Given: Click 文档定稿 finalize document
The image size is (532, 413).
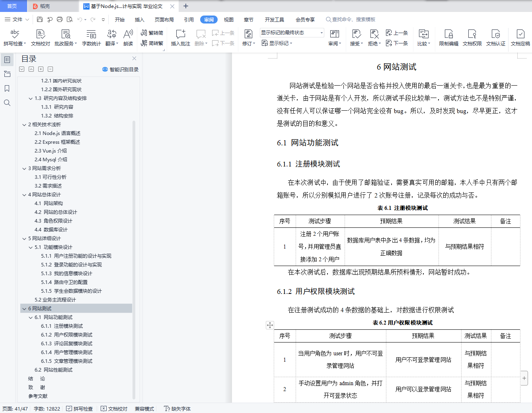Looking at the screenshot, I should (x=520, y=38).
